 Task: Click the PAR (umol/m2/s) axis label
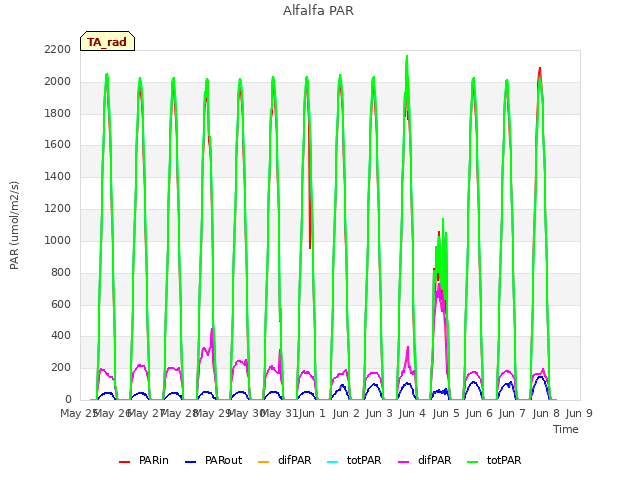click(x=14, y=225)
